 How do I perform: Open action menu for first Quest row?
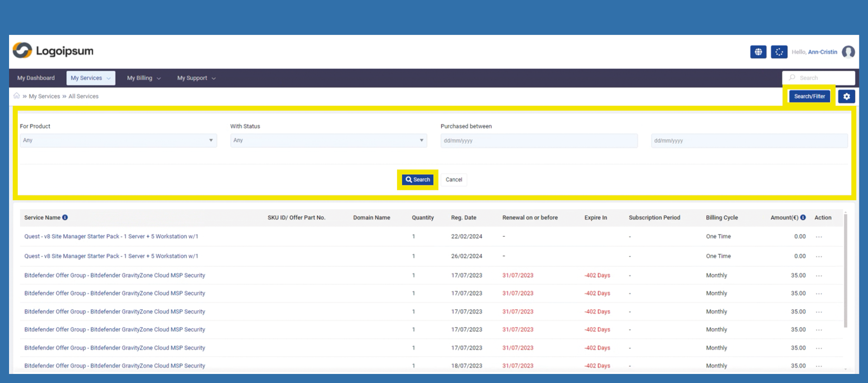819,237
